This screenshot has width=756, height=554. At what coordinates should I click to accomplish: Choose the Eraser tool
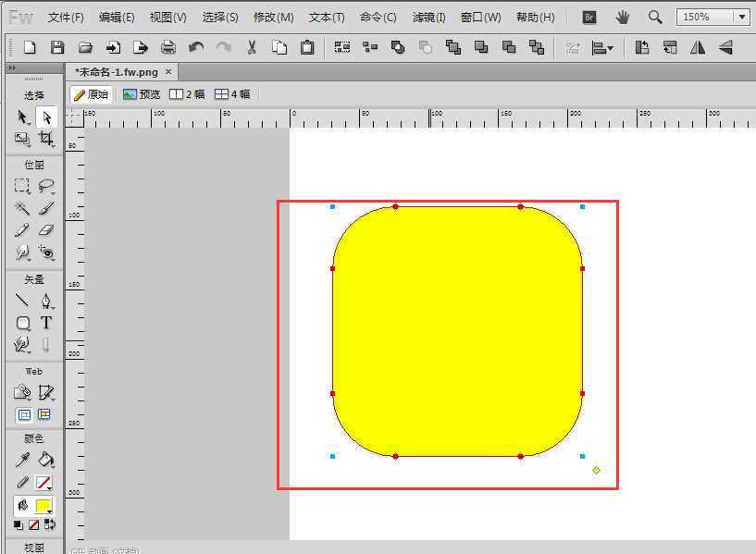(46, 230)
